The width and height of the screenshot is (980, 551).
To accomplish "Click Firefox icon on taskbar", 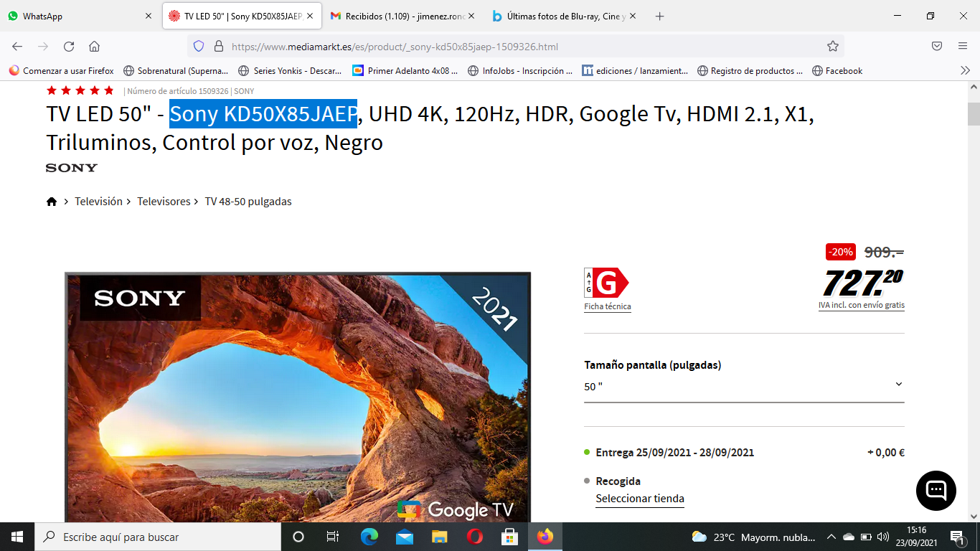I will [x=545, y=537].
